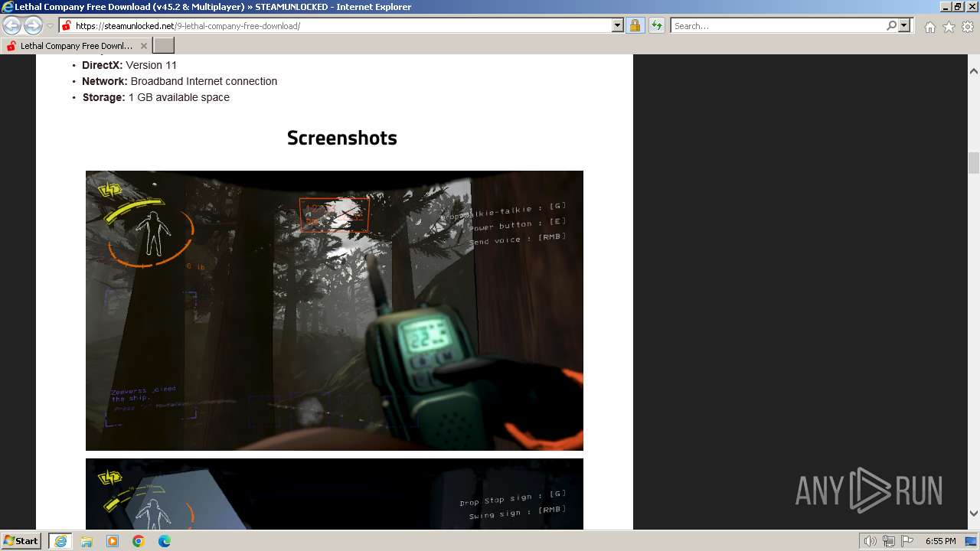Click the volume speaker tray icon

(x=871, y=541)
